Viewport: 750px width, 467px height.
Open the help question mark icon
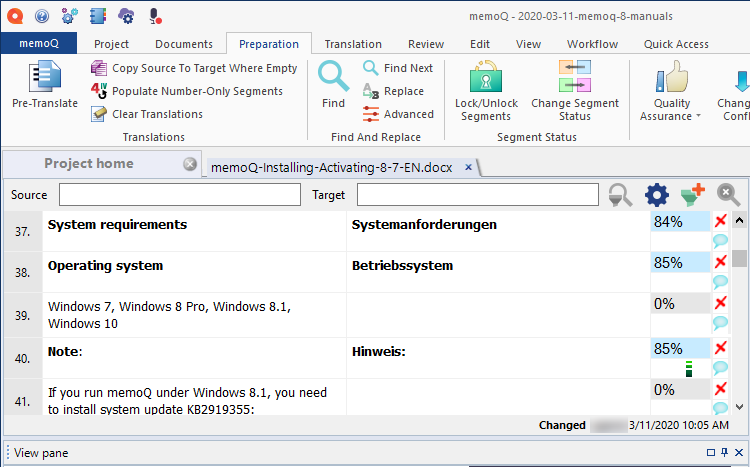coord(42,16)
